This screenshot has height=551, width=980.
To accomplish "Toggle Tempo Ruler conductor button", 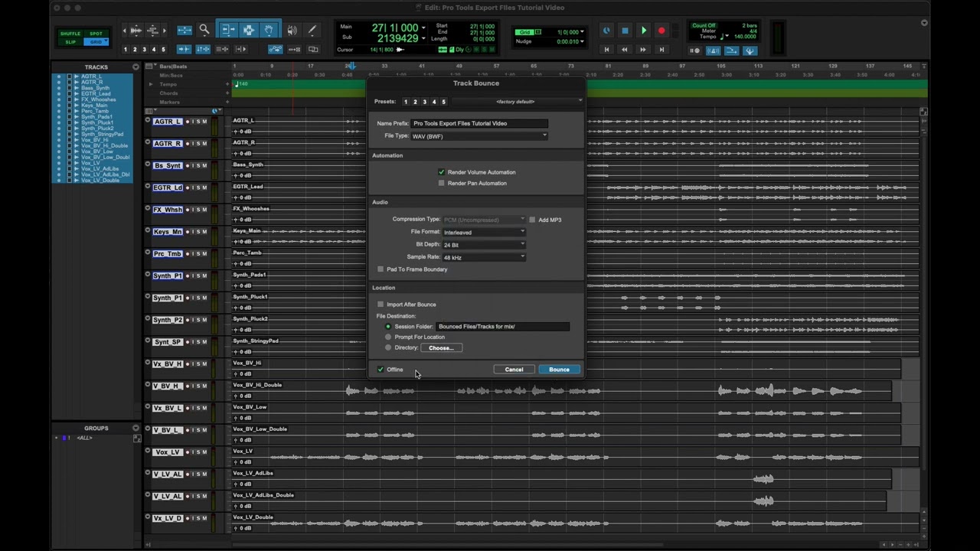I will [x=750, y=51].
